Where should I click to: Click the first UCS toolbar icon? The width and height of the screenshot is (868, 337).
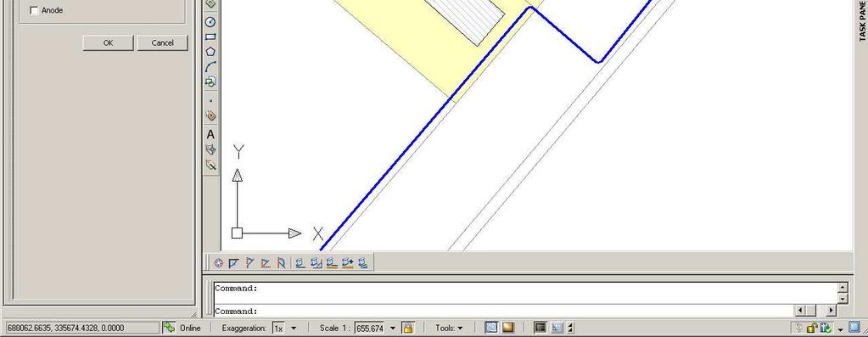219,263
